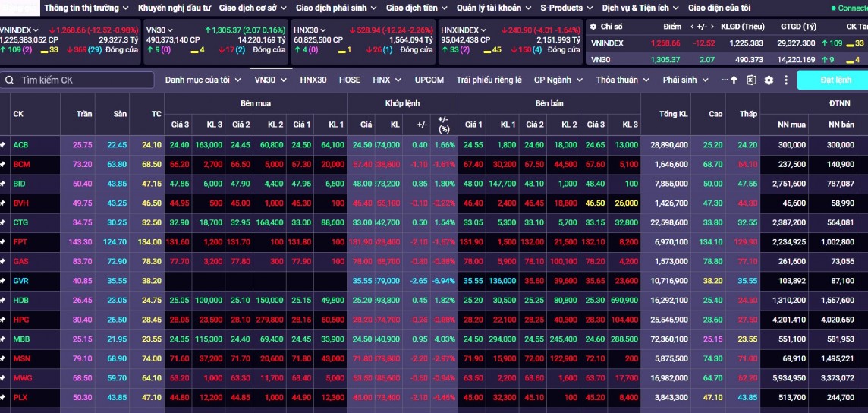
Task: Expand the Danh mục của tôi dropdown
Action: pyautogui.click(x=203, y=80)
